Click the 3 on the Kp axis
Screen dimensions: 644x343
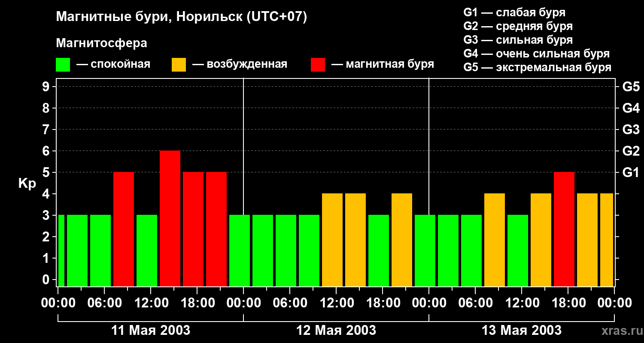(46, 216)
